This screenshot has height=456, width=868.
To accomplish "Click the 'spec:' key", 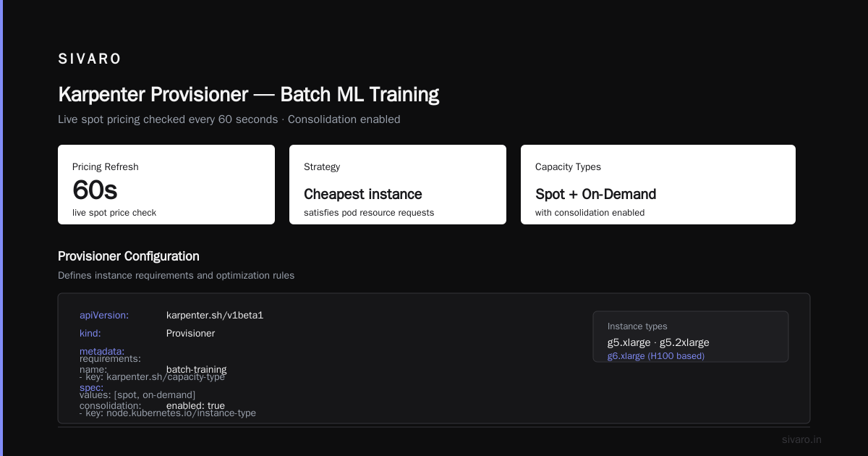I will point(91,387).
